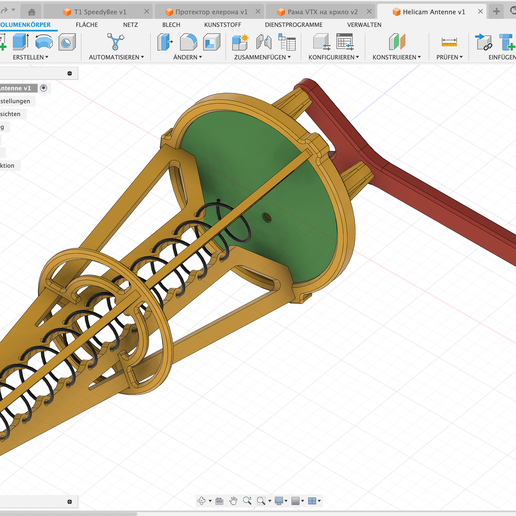Expand the Orbit tool dropdown arrow
The image size is (516, 516).
(210, 501)
